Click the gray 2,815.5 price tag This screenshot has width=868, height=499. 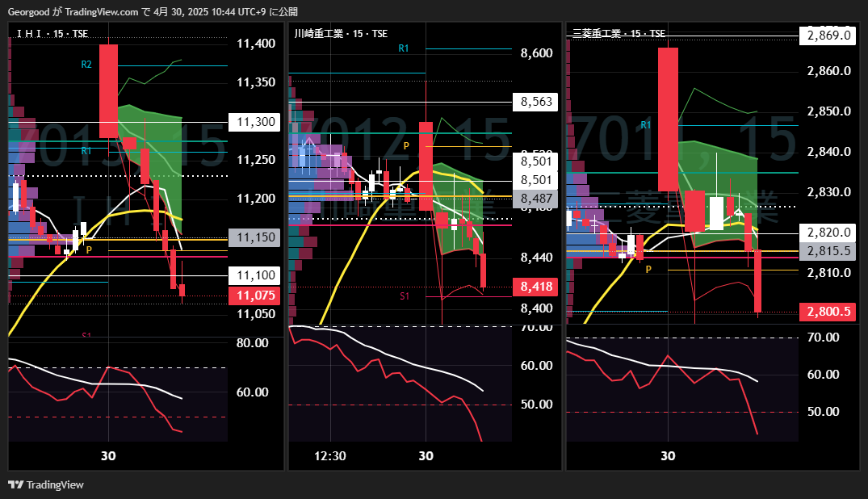coord(828,251)
